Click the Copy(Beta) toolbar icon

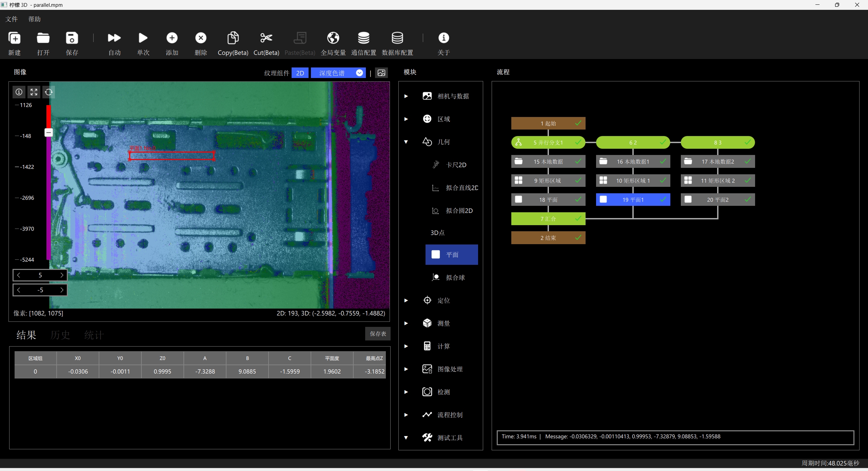[233, 38]
